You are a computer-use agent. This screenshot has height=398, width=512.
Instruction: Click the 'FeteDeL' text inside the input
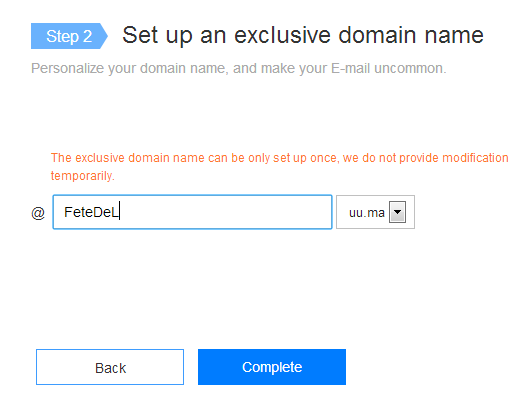coord(91,212)
